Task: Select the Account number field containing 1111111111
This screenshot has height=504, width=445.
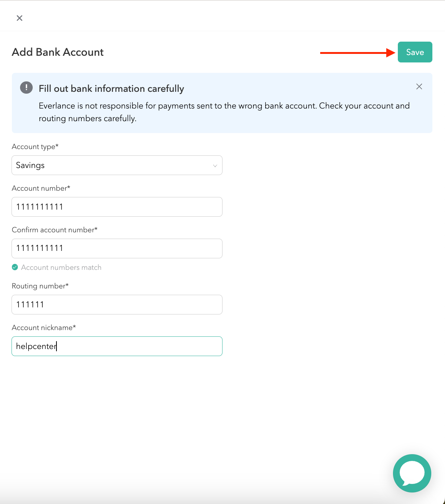Action: [x=117, y=207]
